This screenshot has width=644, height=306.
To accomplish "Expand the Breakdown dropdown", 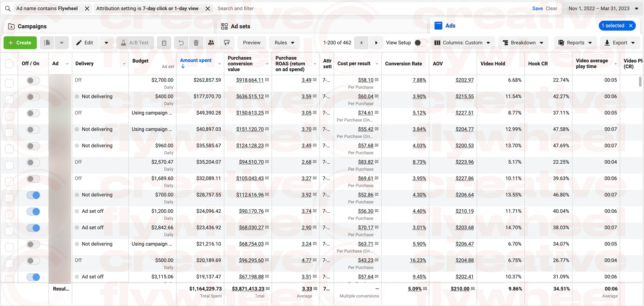I will click(522, 43).
